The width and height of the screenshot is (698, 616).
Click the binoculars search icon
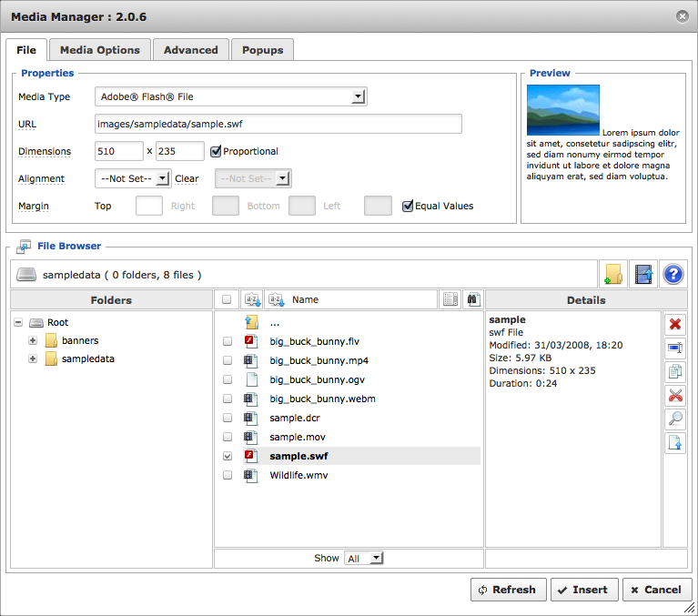tap(473, 299)
